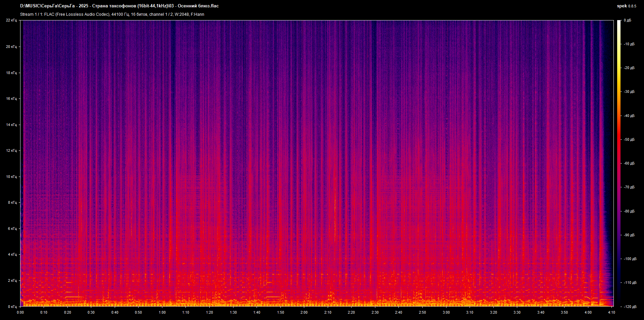Click the 0:50 time axis label
This screenshot has height=320, width=644.
tap(139, 312)
